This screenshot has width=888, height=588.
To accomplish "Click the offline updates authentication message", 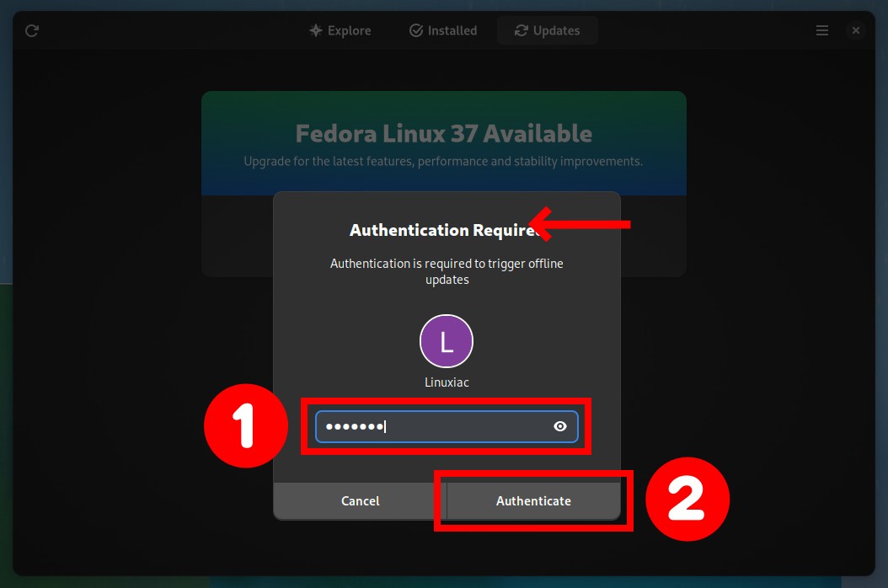I will 447,271.
